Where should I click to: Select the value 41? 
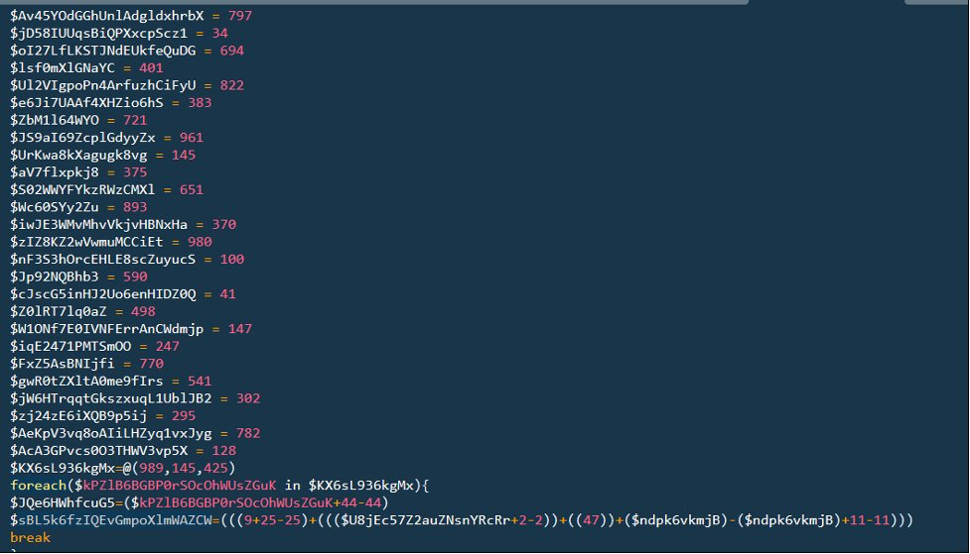[228, 294]
